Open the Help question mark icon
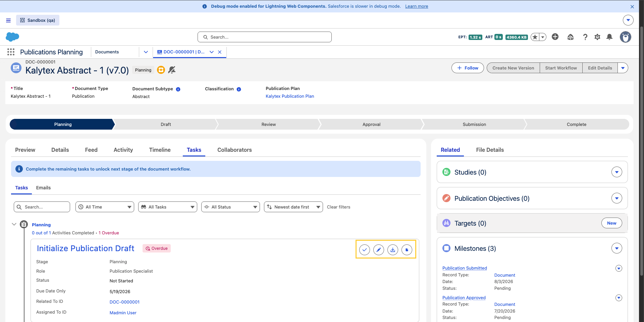The width and height of the screenshot is (644, 322). (x=585, y=37)
